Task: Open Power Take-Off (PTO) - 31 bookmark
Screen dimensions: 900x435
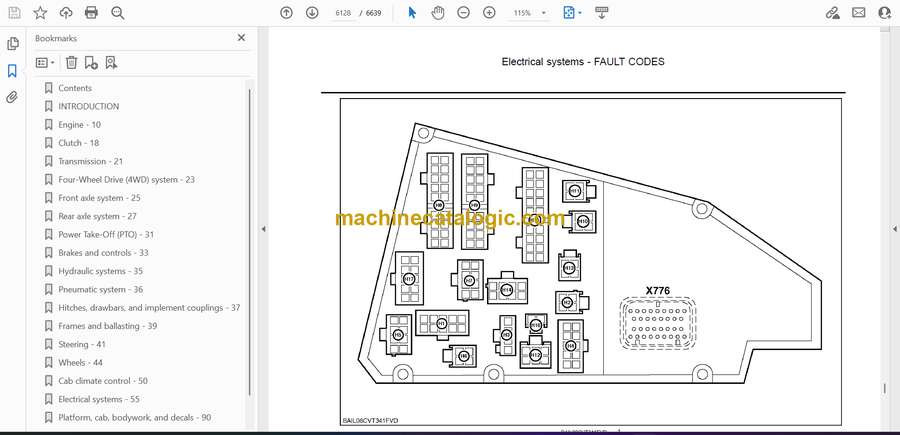Action: pos(106,235)
